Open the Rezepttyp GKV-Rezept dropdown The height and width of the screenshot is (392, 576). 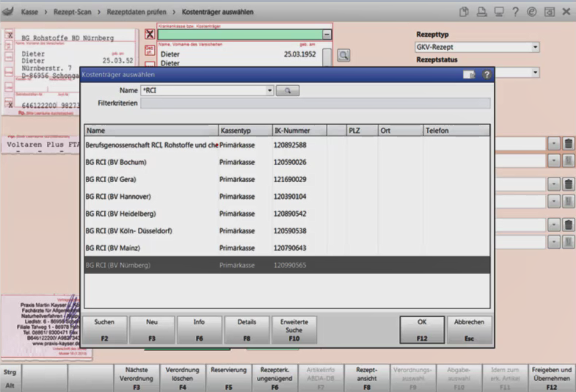coord(535,47)
